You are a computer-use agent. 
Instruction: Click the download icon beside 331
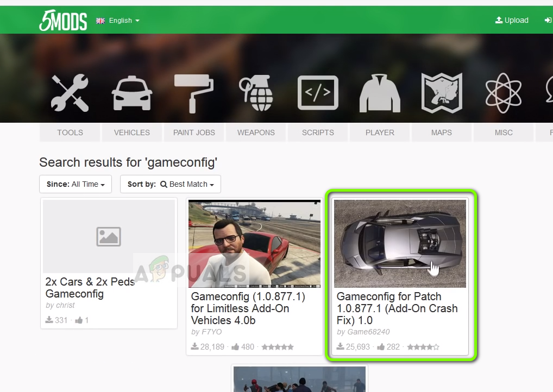point(49,320)
